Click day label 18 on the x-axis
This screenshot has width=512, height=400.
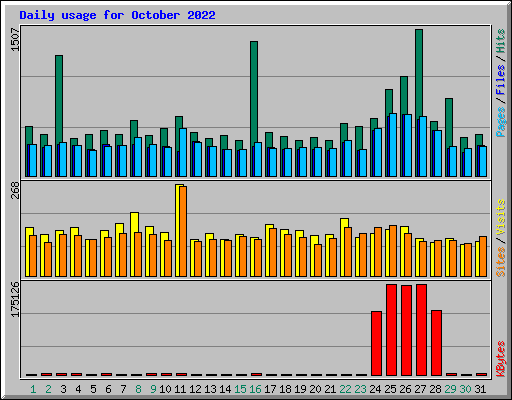pyautogui.click(x=285, y=389)
